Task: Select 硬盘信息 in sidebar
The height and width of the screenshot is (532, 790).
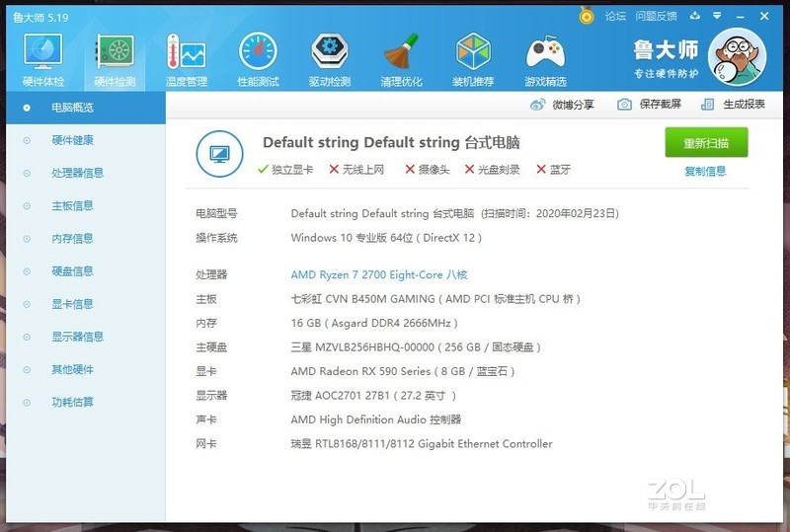Action: tap(86, 271)
